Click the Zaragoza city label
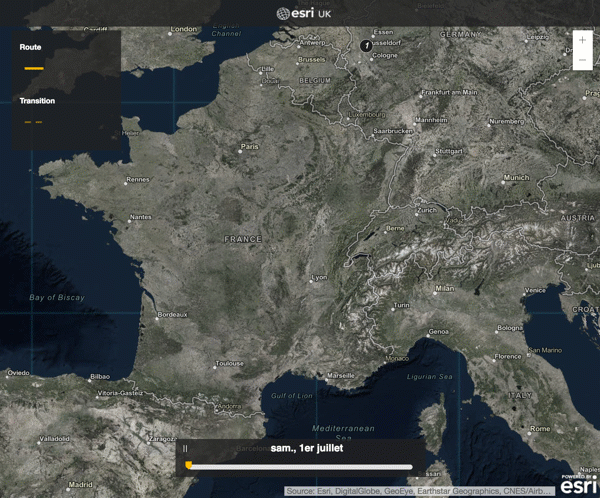 point(163,439)
